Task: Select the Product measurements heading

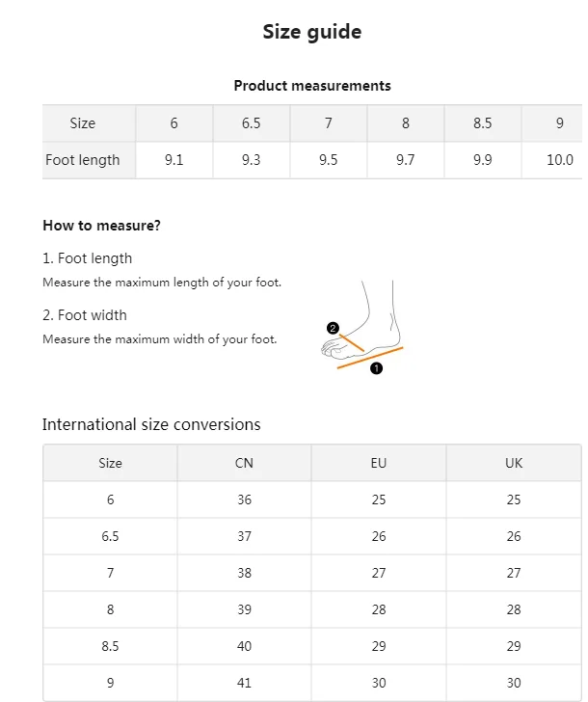Action: point(312,86)
